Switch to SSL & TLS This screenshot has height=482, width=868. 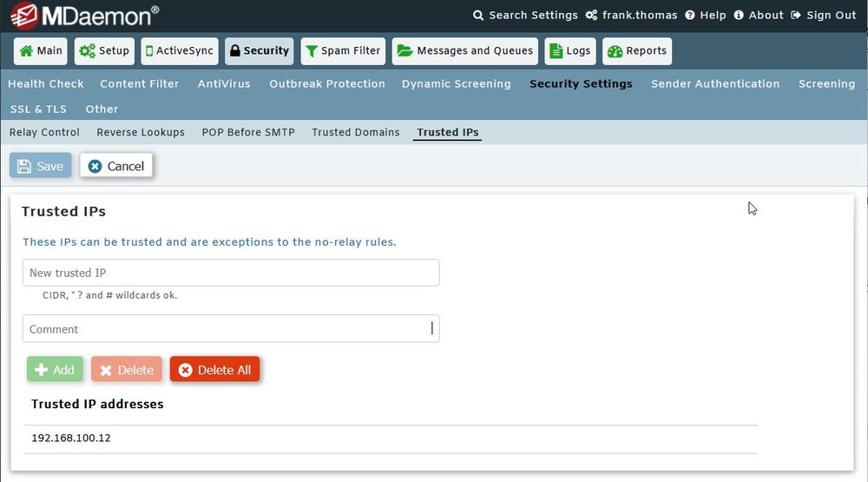(38, 109)
